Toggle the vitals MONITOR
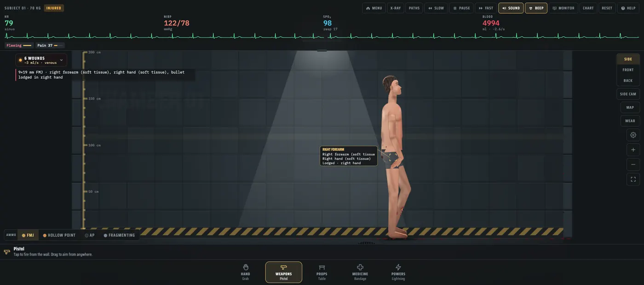The image size is (644, 285). point(563,8)
